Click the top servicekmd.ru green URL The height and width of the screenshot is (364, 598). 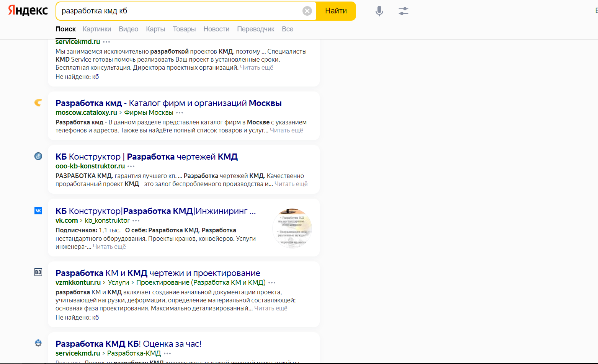pyautogui.click(x=78, y=42)
